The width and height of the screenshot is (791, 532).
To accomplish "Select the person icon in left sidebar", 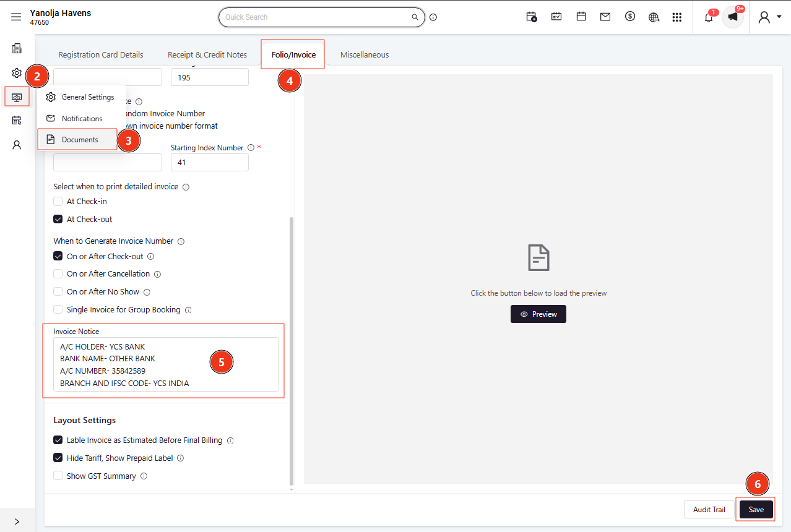I will pyautogui.click(x=17, y=145).
